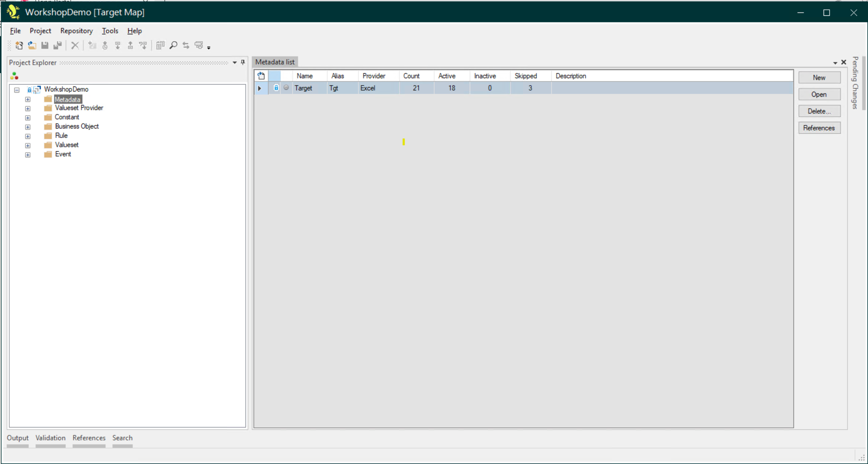The image size is (868, 464).
Task: Expand the Valueset Provider folder
Action: (28, 108)
